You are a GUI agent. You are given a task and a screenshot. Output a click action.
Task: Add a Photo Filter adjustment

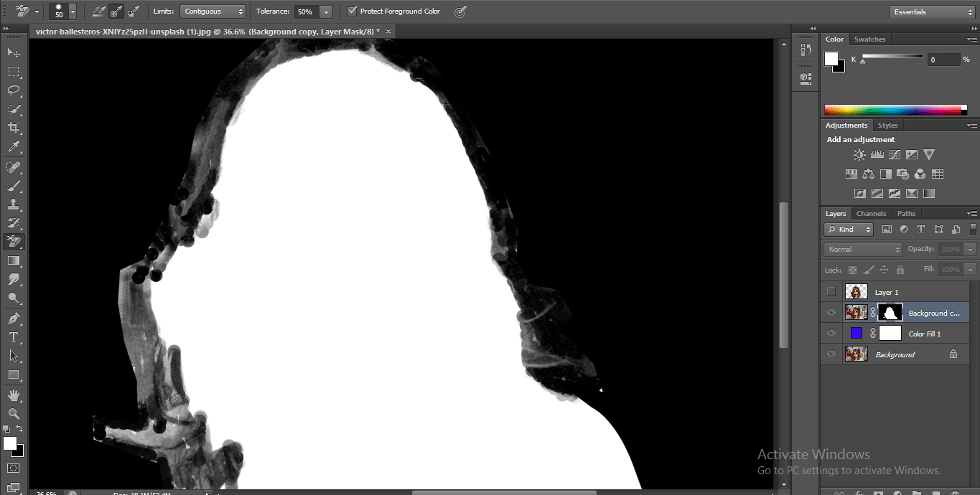(903, 174)
